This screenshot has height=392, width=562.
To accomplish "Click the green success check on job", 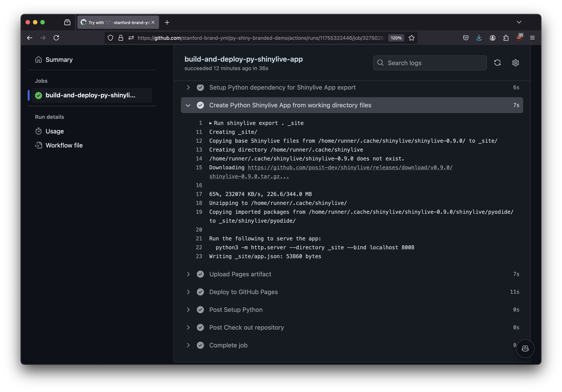I will coord(38,95).
